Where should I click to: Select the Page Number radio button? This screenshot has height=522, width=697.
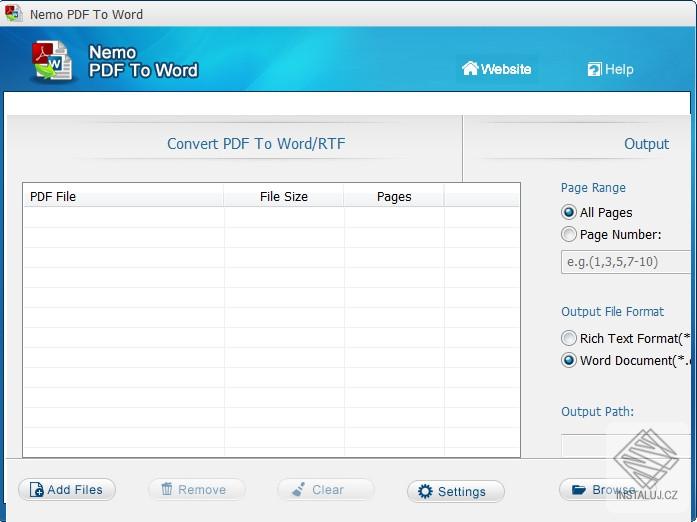pos(569,234)
